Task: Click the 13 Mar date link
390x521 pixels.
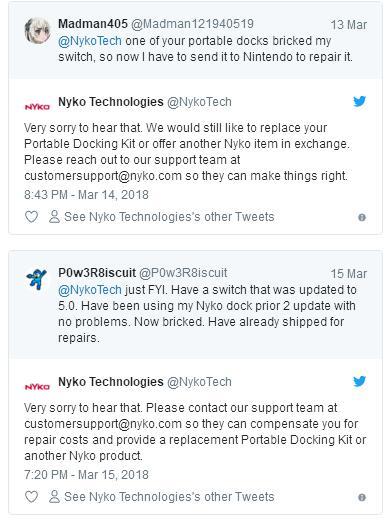Action: click(349, 25)
